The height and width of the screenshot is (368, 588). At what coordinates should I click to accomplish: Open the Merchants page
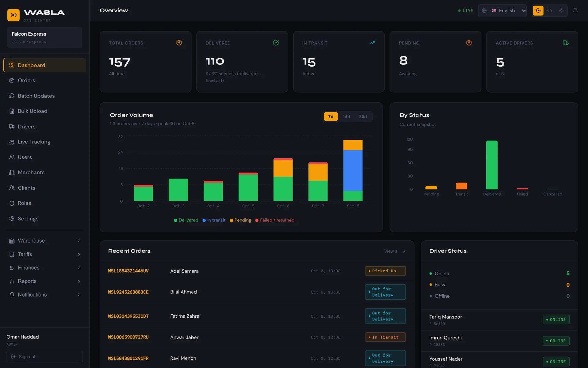click(45, 172)
